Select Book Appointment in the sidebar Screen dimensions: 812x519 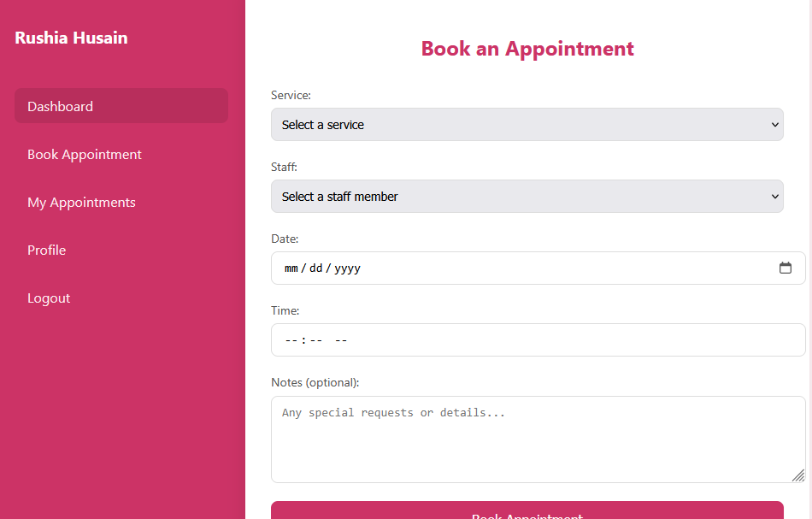pos(85,154)
